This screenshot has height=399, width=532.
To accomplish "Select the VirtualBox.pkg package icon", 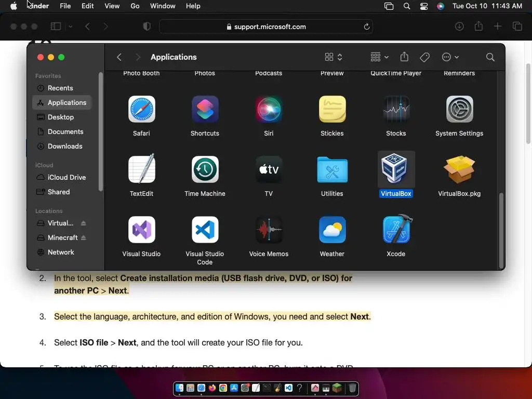I will pyautogui.click(x=459, y=169).
